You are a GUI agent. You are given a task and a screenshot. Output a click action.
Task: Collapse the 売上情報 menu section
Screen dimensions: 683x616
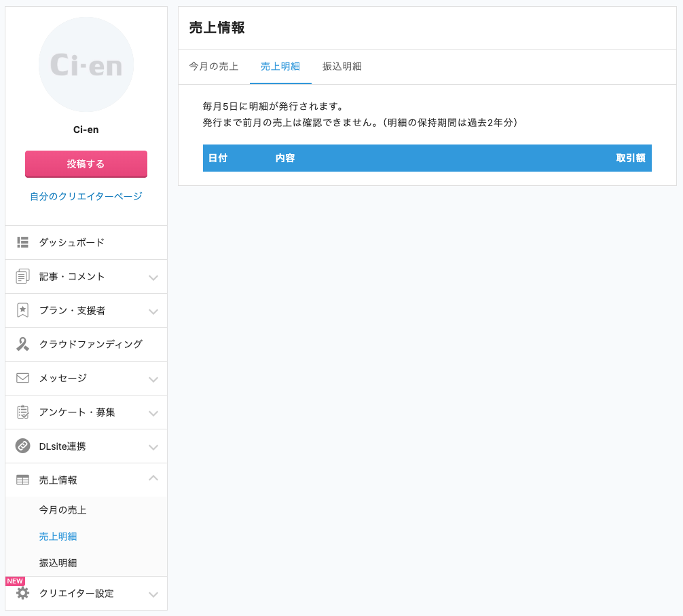point(153,480)
